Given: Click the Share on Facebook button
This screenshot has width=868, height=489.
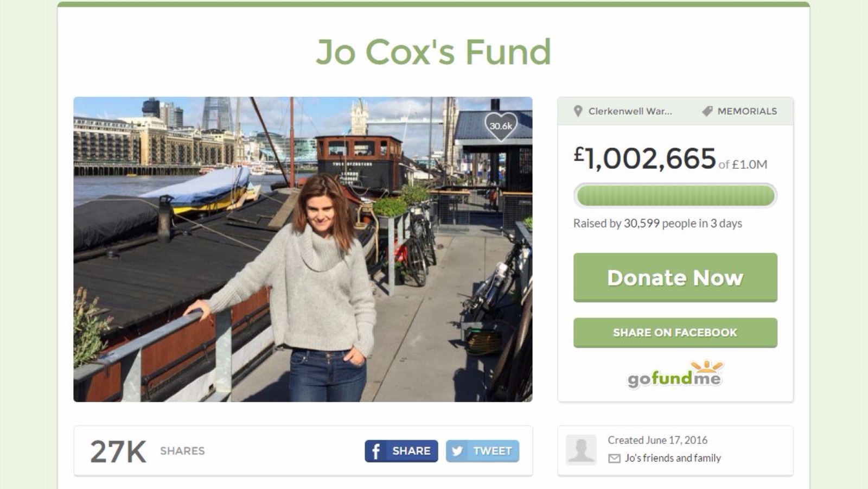Looking at the screenshot, I should click(675, 333).
